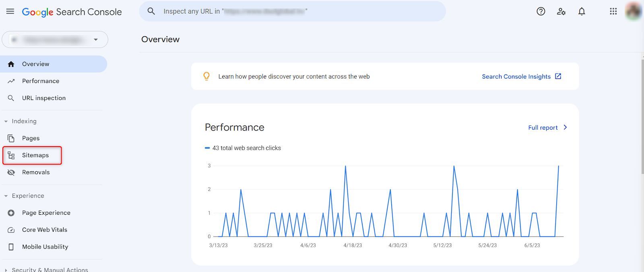The width and height of the screenshot is (644, 272).
Task: Click the Mobile Usability phone icon
Action: 11,247
